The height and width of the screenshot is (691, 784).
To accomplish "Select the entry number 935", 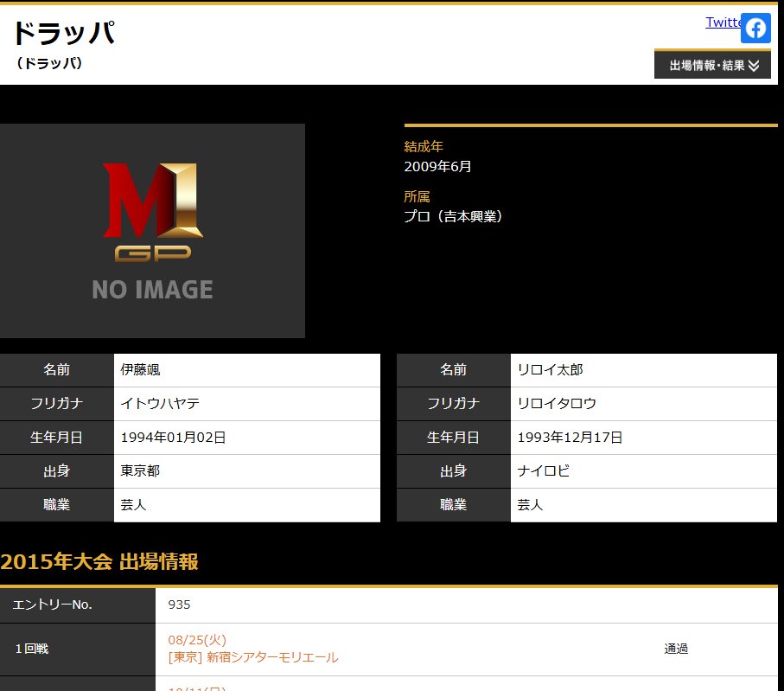I will point(179,605).
